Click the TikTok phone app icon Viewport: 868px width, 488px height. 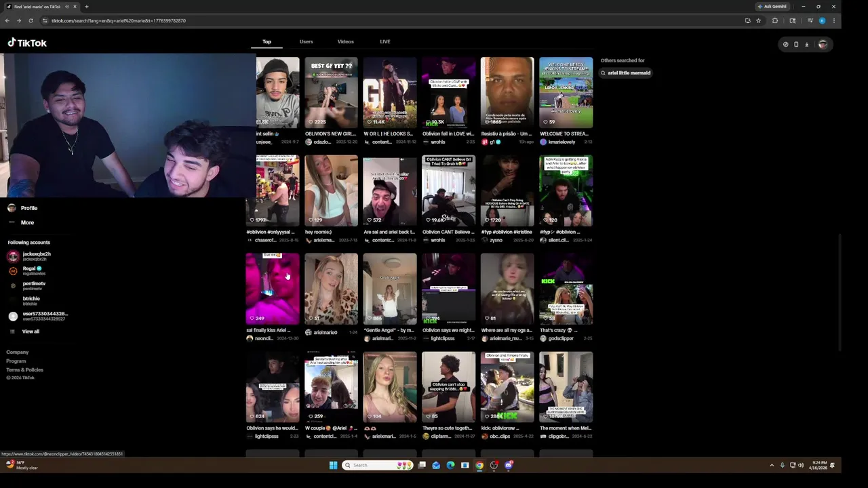[x=796, y=44]
